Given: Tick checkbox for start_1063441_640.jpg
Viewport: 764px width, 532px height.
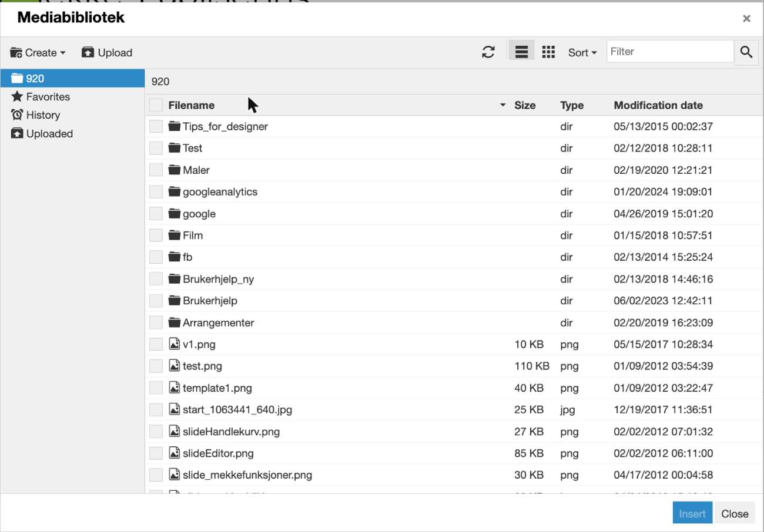Looking at the screenshot, I should [x=156, y=409].
